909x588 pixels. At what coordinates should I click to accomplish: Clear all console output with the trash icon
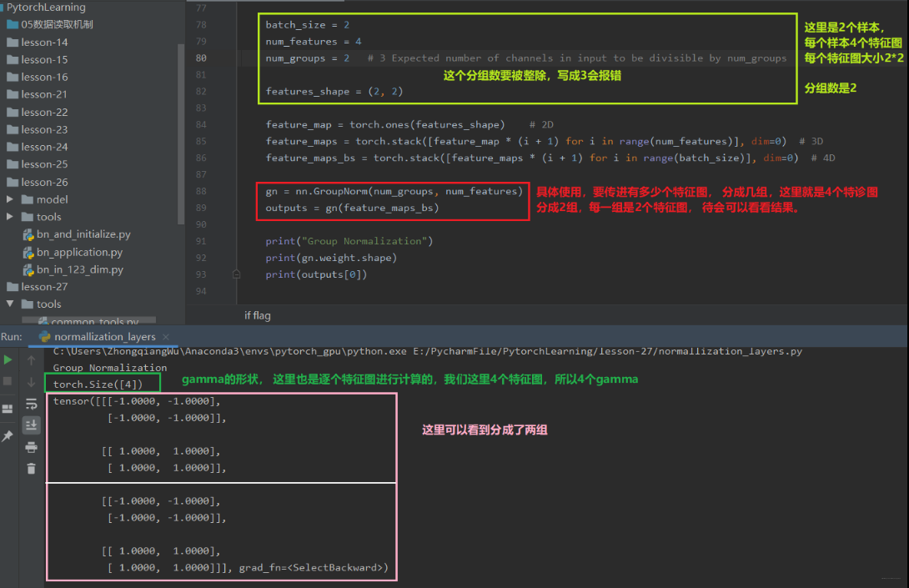point(32,469)
